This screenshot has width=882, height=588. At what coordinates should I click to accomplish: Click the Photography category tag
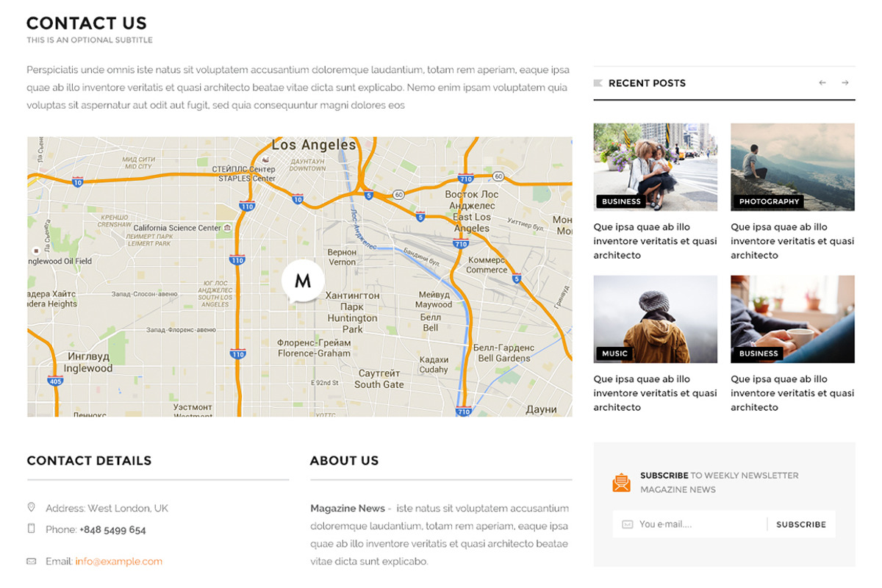(769, 201)
